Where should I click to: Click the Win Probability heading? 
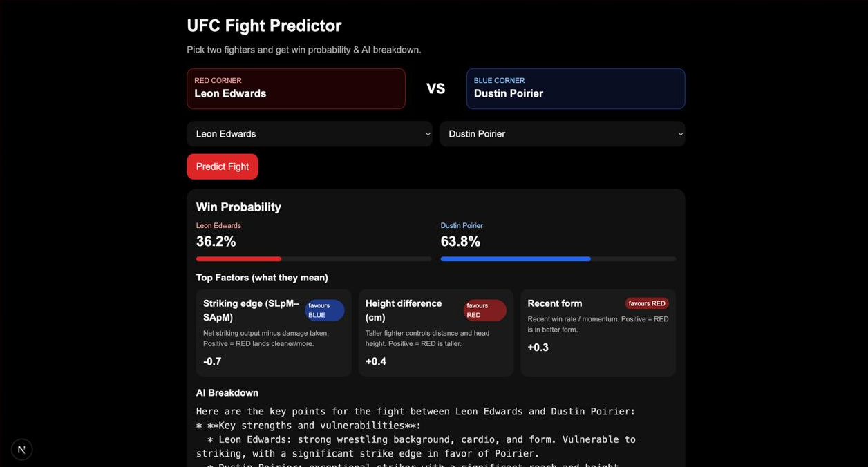point(238,207)
